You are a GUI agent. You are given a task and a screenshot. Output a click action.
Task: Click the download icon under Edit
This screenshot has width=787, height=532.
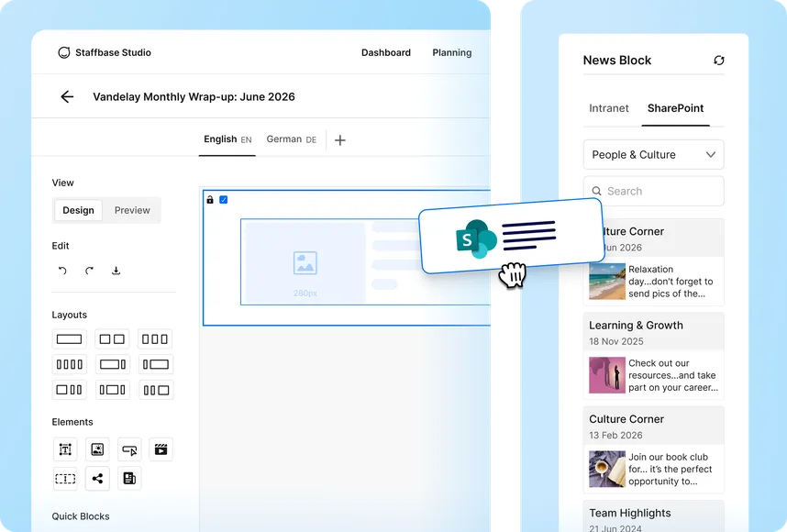click(x=116, y=271)
